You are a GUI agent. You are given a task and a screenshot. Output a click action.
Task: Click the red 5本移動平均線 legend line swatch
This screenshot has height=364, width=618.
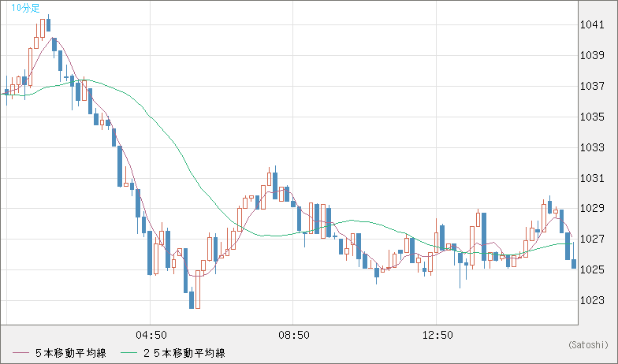click(20, 353)
